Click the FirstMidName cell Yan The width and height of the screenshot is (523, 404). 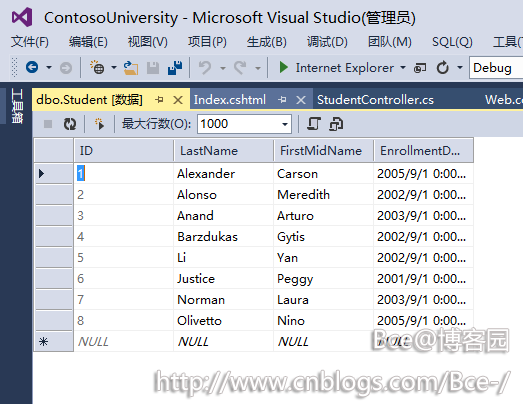point(324,258)
